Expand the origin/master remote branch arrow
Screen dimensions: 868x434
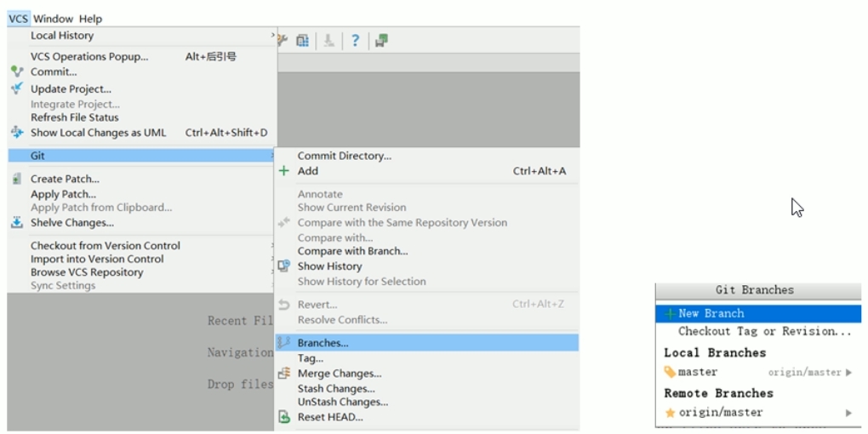tap(848, 413)
